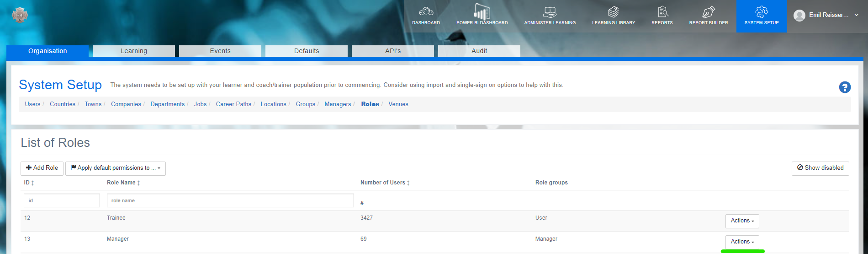Viewport: 868px width, 254px height.
Task: Open Actions dropdown for Trainee role
Action: tap(742, 221)
